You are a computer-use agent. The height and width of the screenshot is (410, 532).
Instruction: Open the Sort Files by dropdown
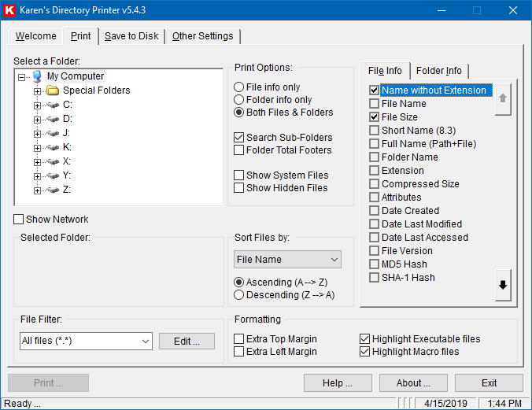pos(287,260)
